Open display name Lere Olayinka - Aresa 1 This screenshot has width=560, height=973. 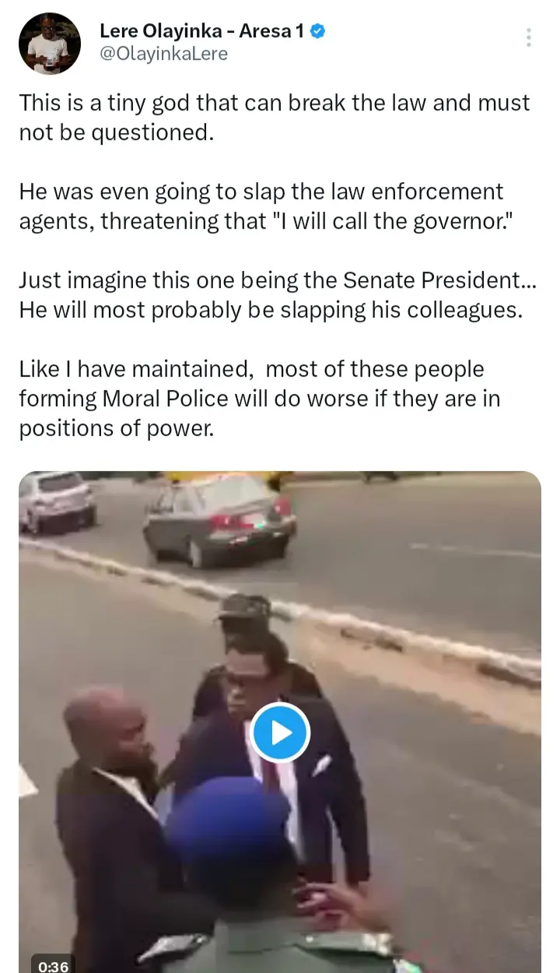(x=202, y=32)
